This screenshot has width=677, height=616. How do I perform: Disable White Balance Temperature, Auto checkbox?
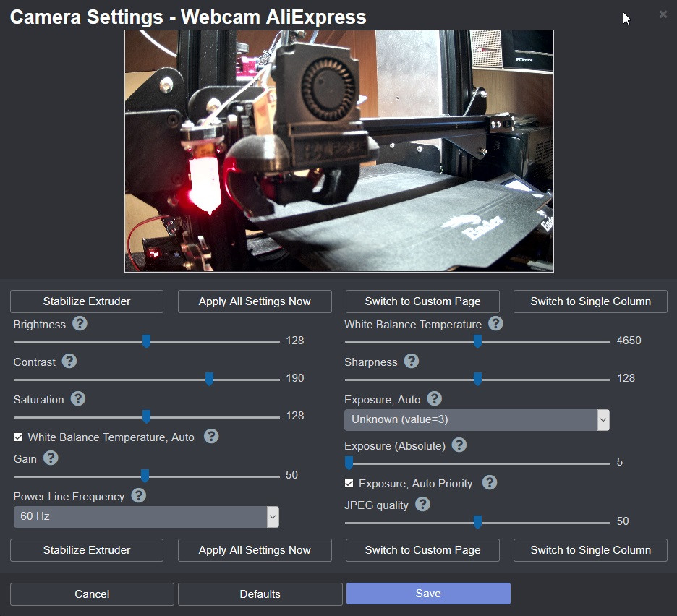click(19, 437)
